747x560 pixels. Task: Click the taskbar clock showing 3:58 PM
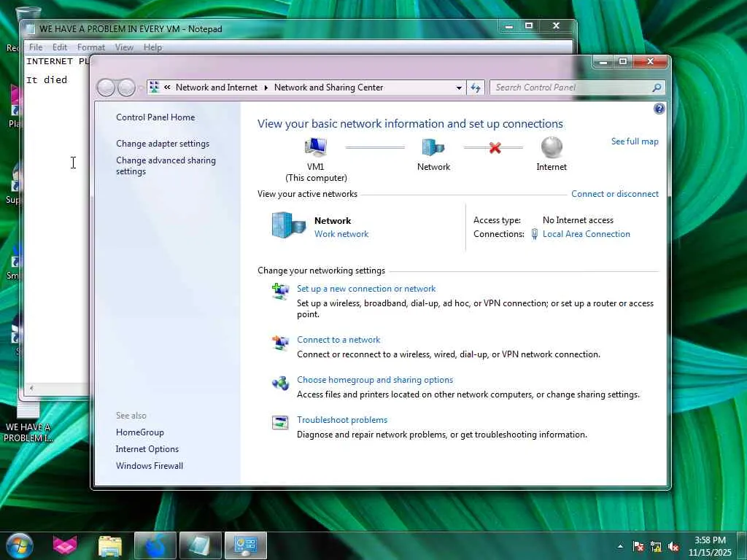[710, 546]
